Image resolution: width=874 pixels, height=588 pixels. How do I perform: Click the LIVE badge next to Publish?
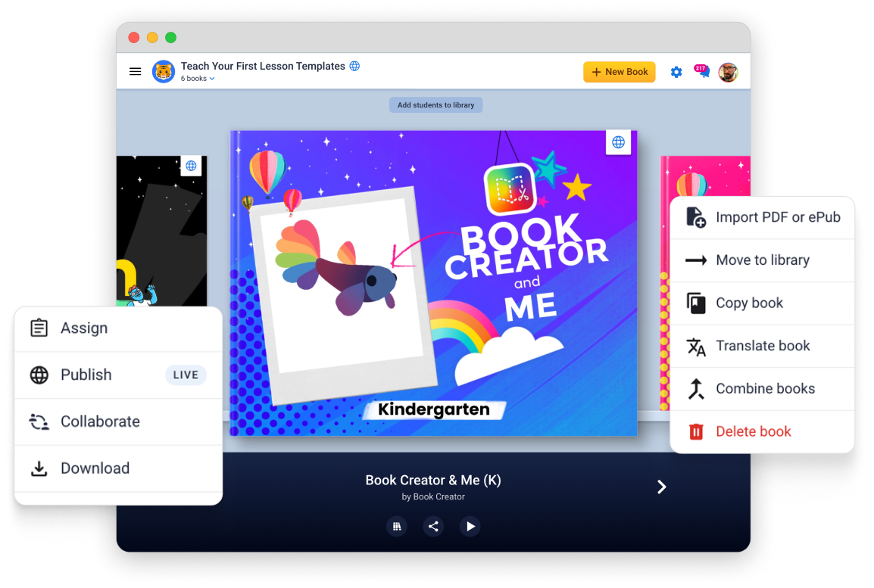(186, 375)
